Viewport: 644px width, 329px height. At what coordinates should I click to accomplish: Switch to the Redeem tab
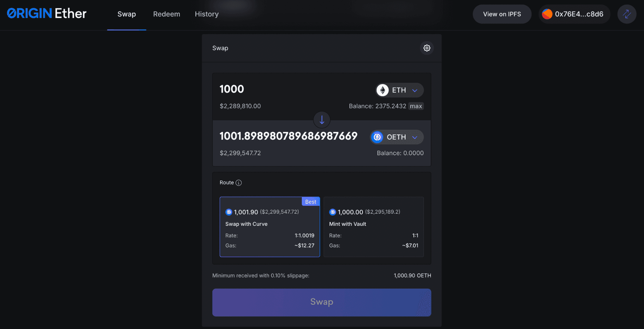pos(167,14)
